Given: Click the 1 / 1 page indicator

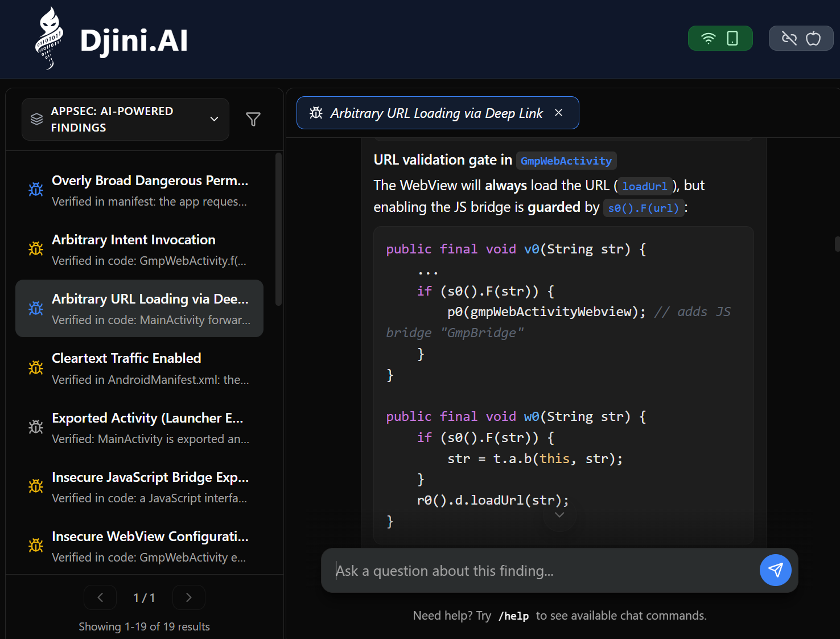Looking at the screenshot, I should pos(145,597).
